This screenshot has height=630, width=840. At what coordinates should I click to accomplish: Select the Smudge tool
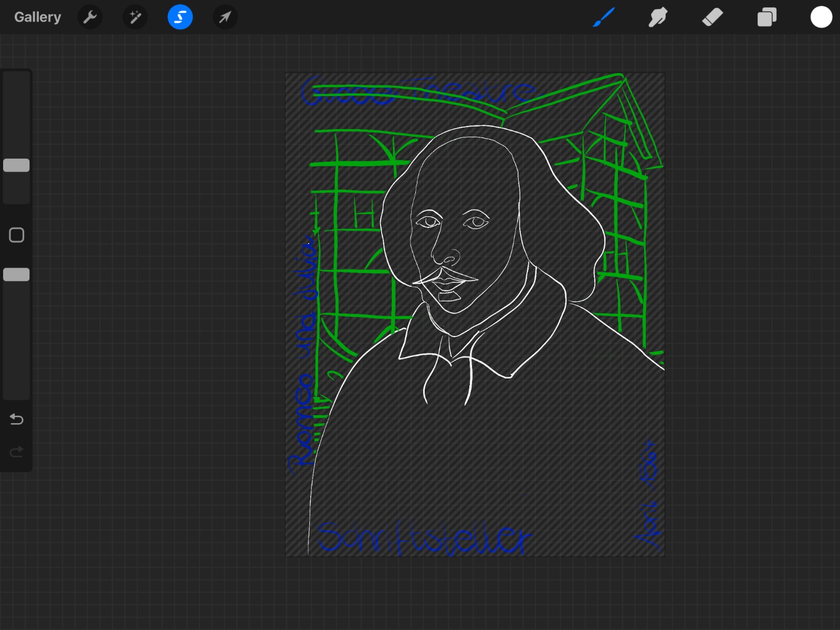coord(658,17)
